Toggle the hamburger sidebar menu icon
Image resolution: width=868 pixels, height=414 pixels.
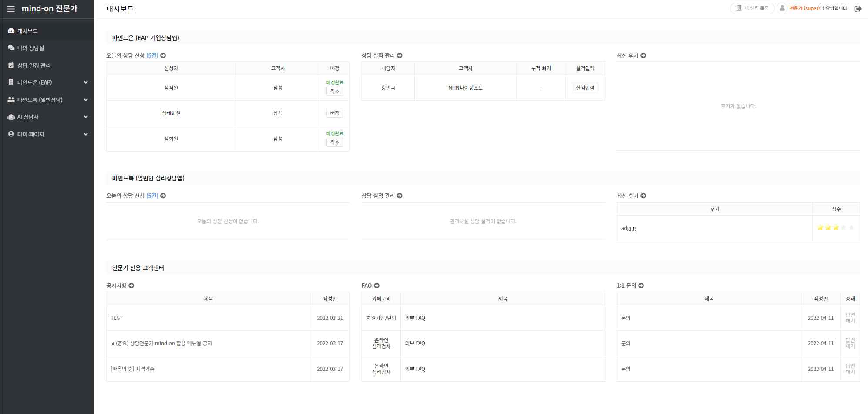point(11,9)
